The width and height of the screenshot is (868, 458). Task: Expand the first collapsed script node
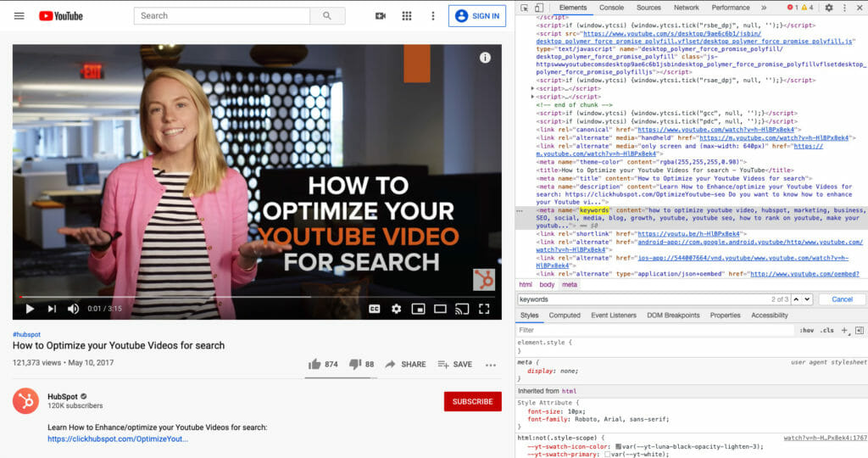click(x=532, y=88)
